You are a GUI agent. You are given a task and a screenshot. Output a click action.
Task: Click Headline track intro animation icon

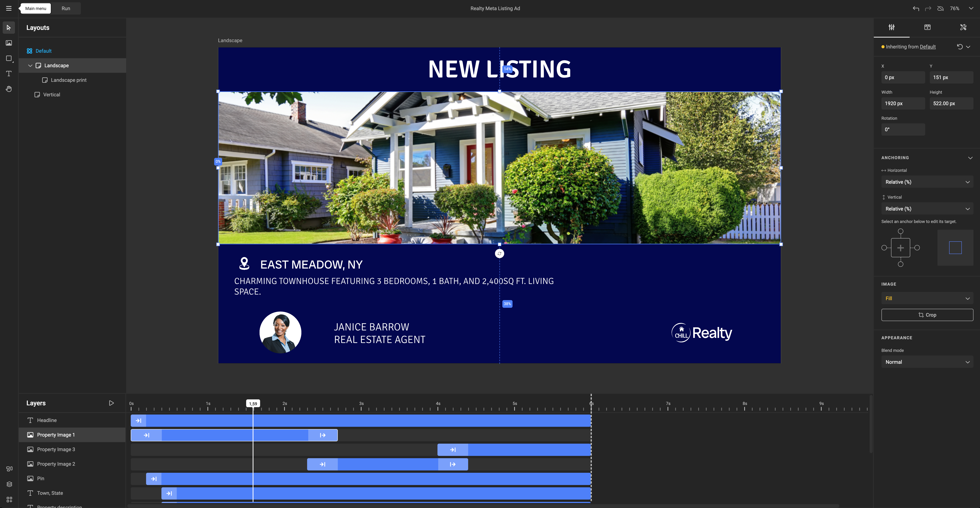(x=138, y=420)
